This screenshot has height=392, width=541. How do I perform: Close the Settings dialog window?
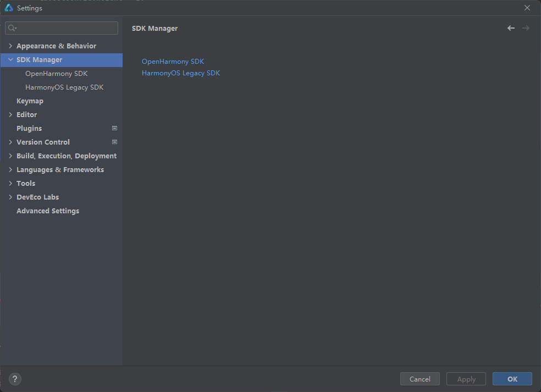[x=527, y=8]
